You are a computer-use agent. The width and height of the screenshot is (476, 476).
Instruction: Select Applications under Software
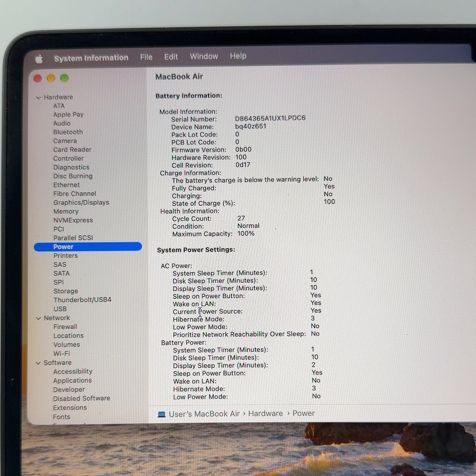tap(72, 380)
